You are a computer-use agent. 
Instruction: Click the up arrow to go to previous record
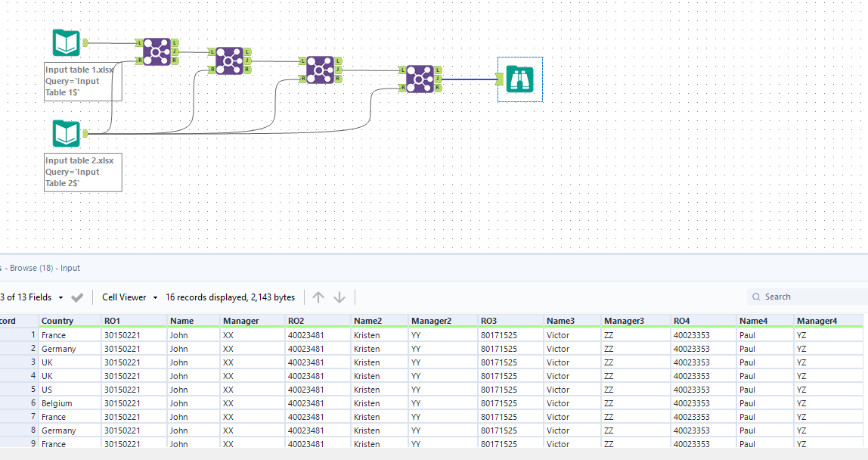318,297
